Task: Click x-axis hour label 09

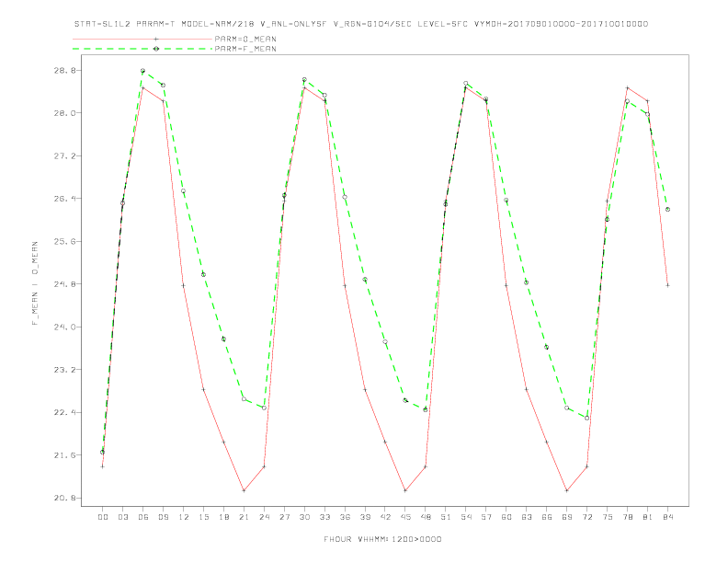Action: [163, 517]
